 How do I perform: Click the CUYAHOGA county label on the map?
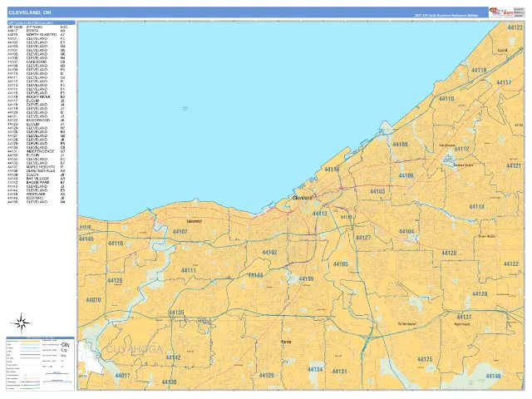(x=135, y=349)
